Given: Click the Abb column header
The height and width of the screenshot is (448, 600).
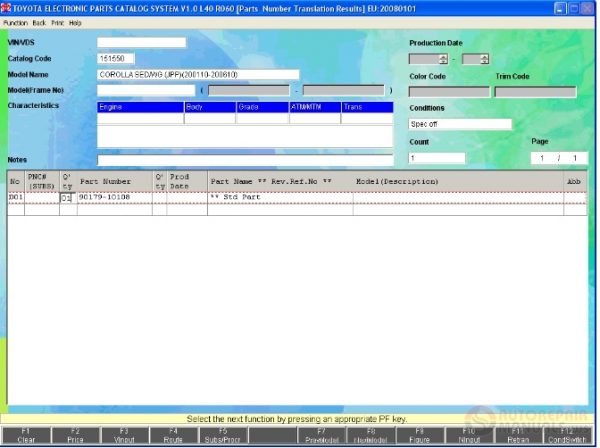Looking at the screenshot, I should 574,182.
